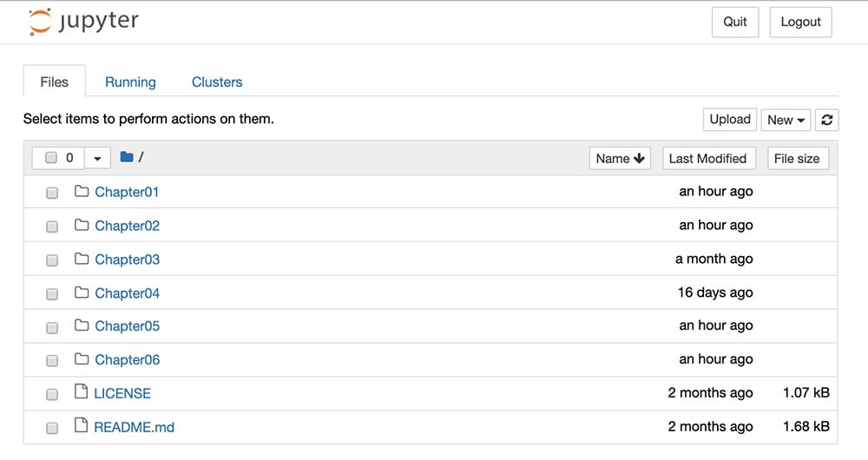Click the Chapter03 folder icon
The image size is (868, 460).
pos(82,259)
